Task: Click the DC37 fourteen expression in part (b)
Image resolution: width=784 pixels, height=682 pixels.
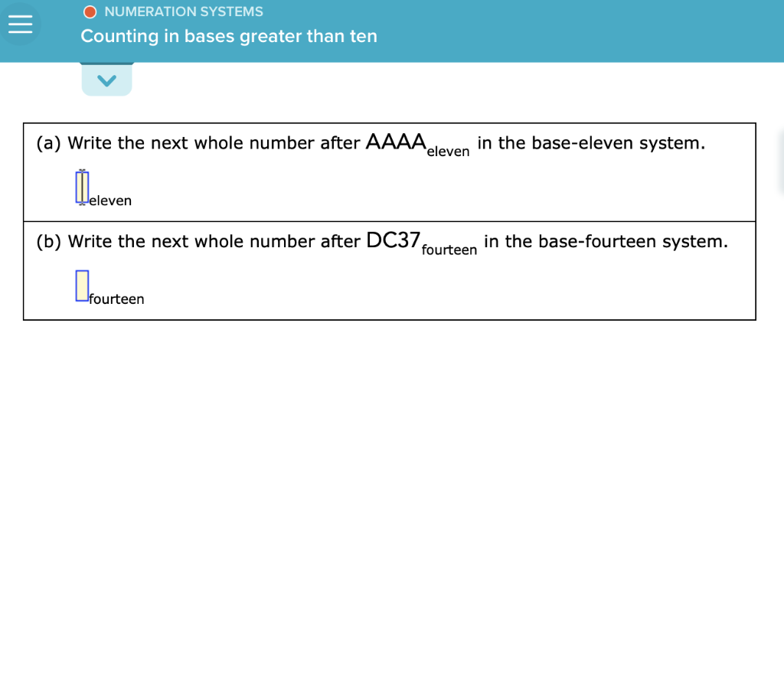Action: (421, 243)
